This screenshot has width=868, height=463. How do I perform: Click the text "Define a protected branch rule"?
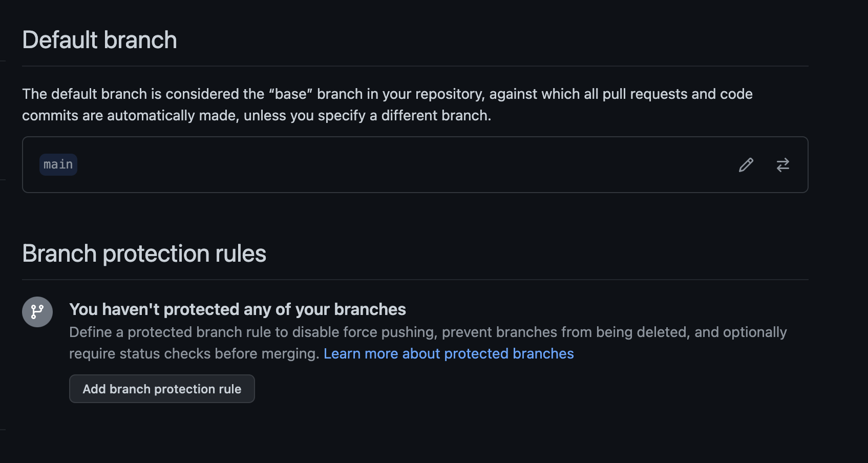point(170,332)
